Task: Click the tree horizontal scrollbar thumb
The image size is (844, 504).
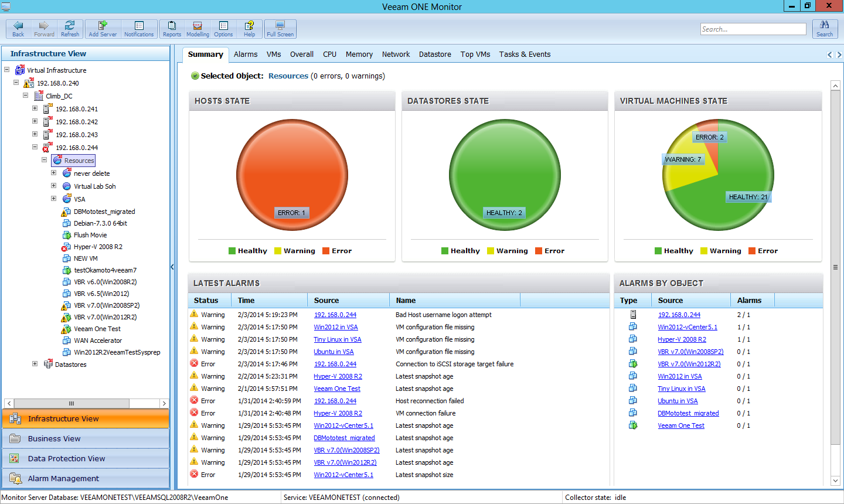Action: tap(72, 403)
